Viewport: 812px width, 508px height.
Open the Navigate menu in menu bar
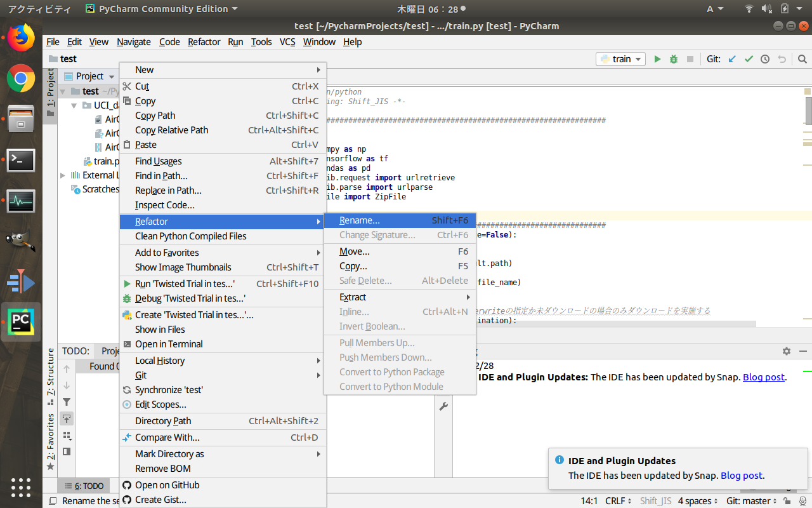point(134,42)
